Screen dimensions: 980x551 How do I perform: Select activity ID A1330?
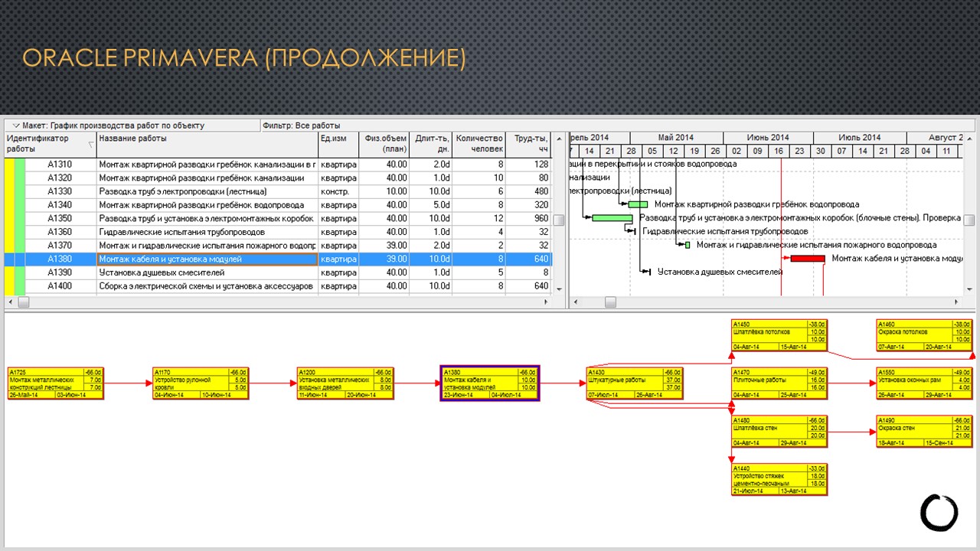[x=60, y=191]
